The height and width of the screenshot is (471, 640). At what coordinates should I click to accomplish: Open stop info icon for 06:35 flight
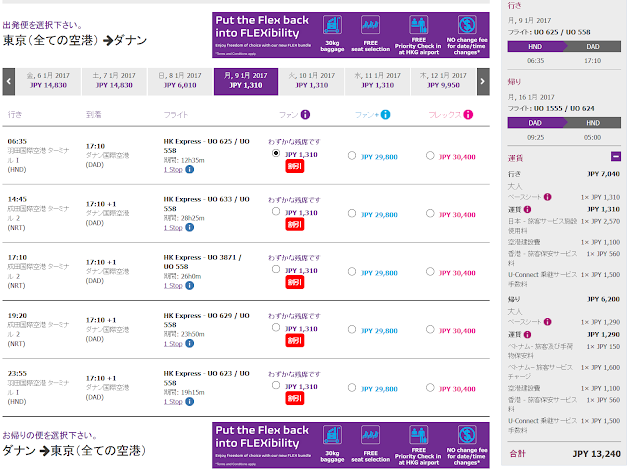pyautogui.click(x=189, y=169)
